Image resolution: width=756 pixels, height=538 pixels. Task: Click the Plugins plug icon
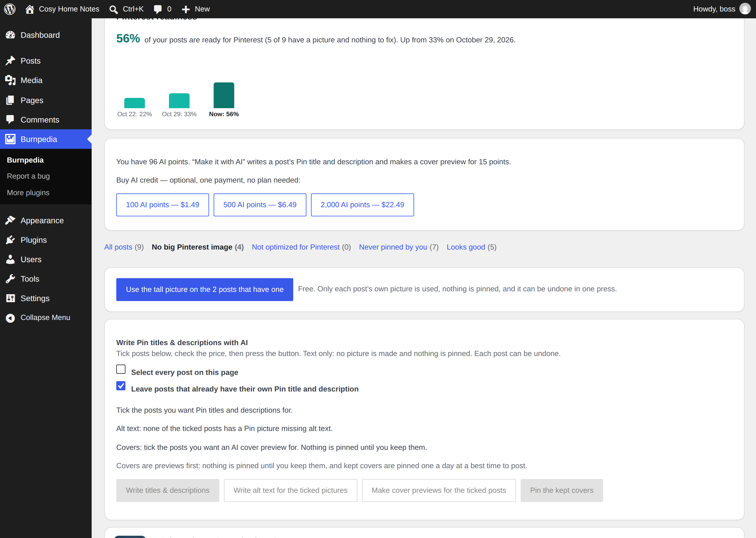pyautogui.click(x=10, y=240)
